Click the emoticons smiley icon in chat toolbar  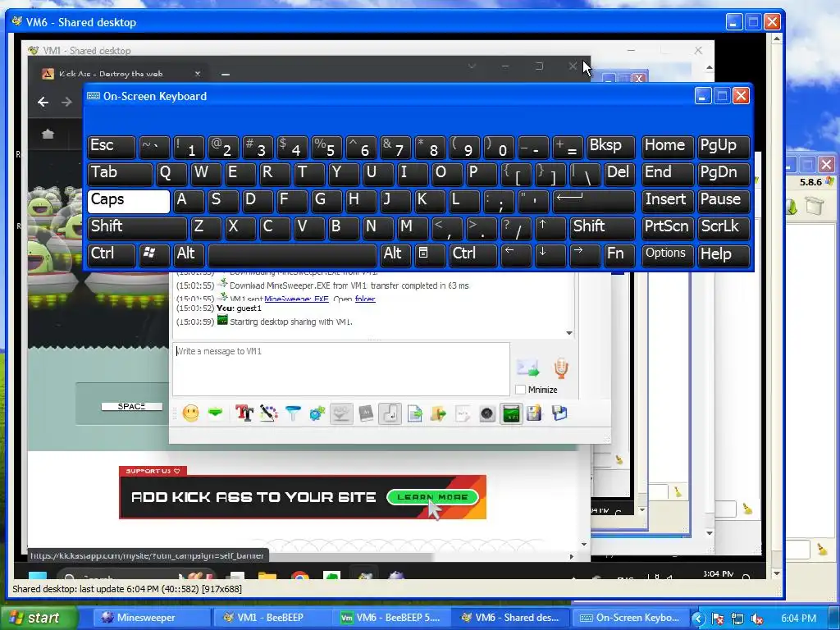pyautogui.click(x=190, y=413)
